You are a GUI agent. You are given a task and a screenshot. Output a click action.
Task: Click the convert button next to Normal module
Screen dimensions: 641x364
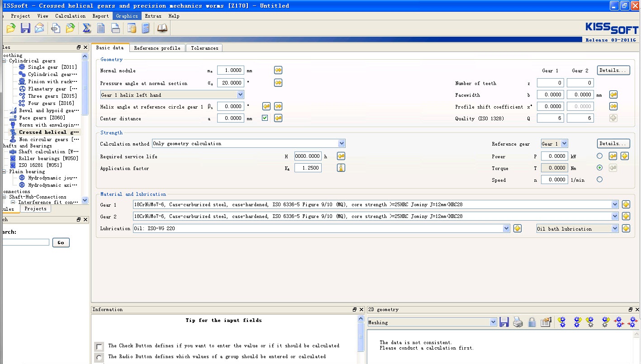(278, 70)
